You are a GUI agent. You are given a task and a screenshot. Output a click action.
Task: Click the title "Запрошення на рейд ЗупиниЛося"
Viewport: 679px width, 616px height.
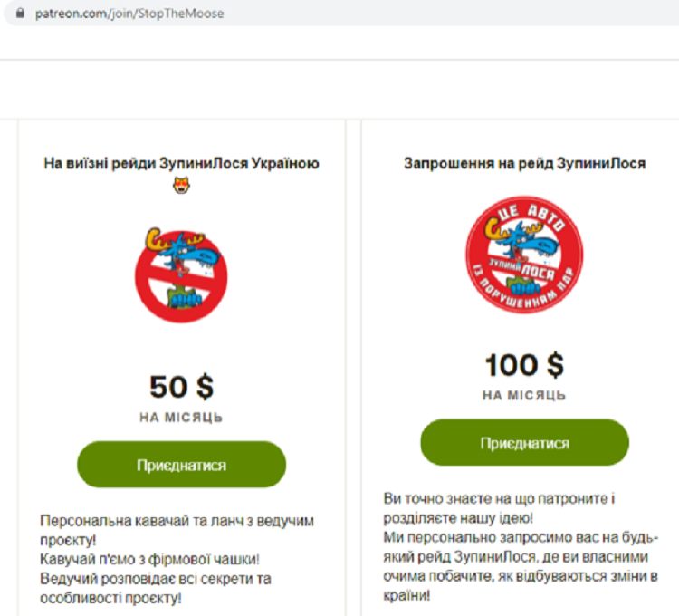(x=524, y=164)
